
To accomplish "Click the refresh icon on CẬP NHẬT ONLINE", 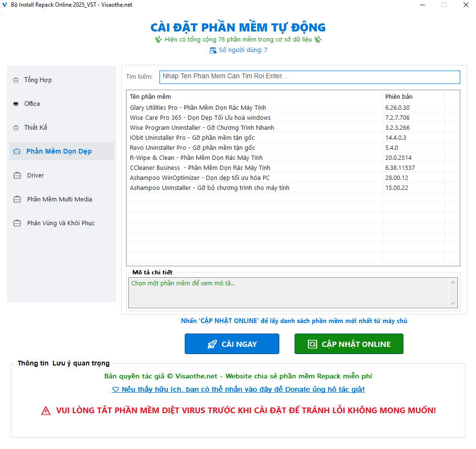I will coord(312,344).
